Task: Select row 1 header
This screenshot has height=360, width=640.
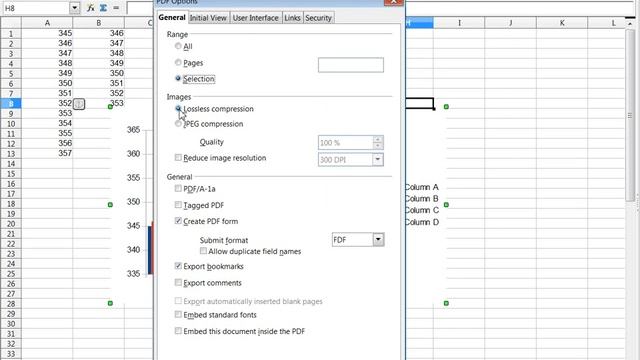Action: [x=11, y=33]
